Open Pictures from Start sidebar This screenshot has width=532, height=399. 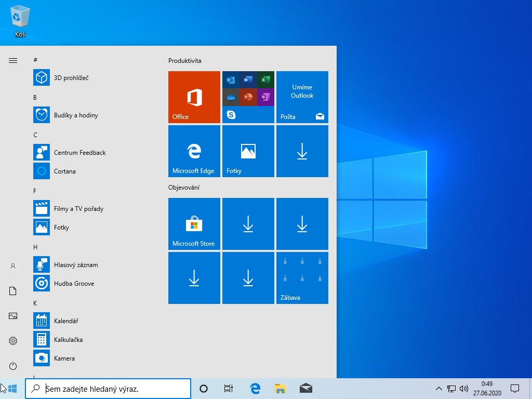pos(13,316)
